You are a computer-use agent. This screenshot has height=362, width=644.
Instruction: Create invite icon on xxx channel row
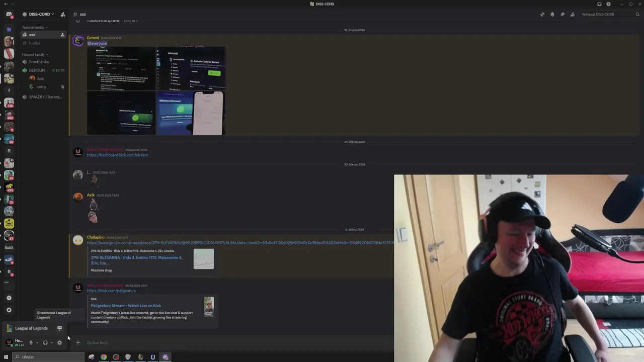point(63,35)
